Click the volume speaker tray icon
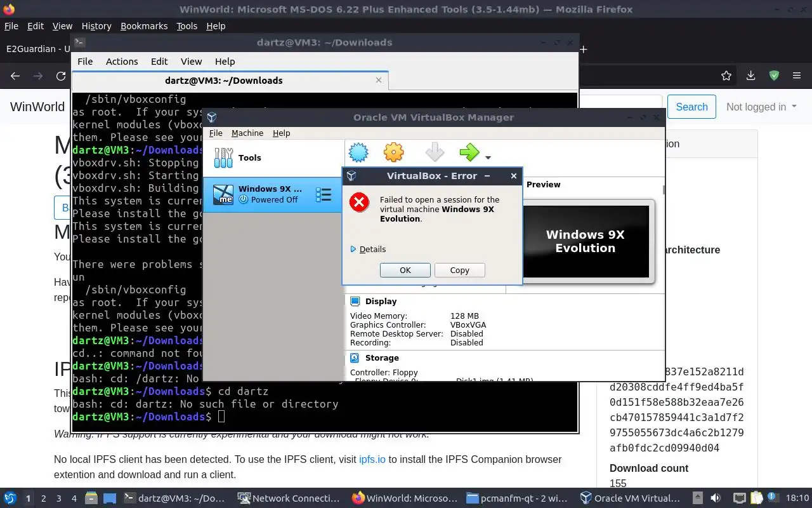This screenshot has width=812, height=508. 716,498
